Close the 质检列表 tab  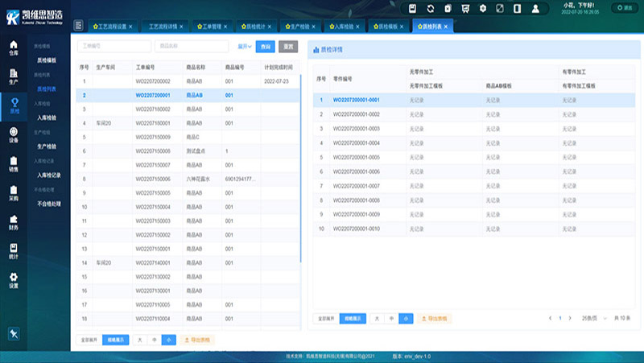pos(446,27)
